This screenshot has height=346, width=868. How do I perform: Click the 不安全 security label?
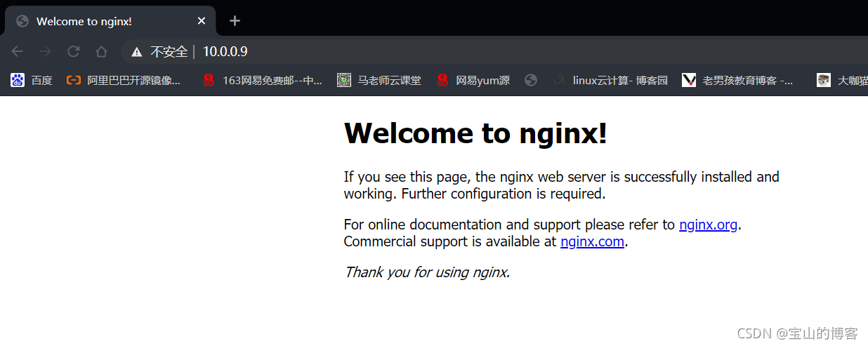pyautogui.click(x=169, y=52)
